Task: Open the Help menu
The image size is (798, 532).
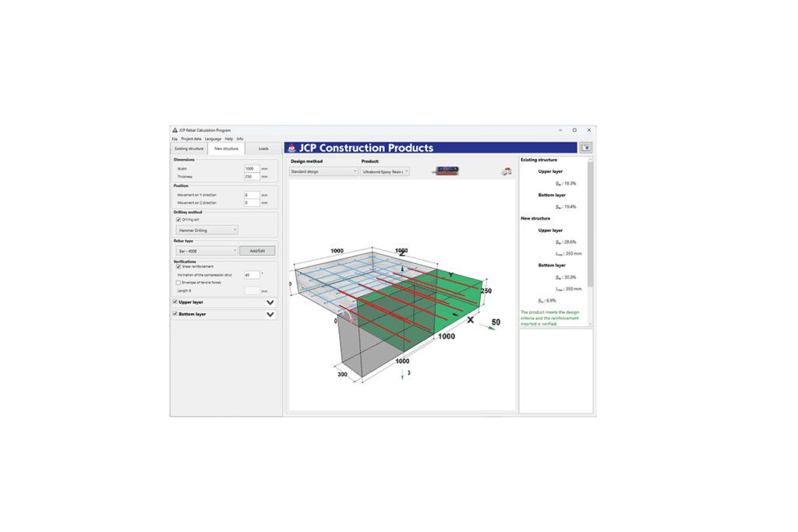Action: pyautogui.click(x=229, y=139)
